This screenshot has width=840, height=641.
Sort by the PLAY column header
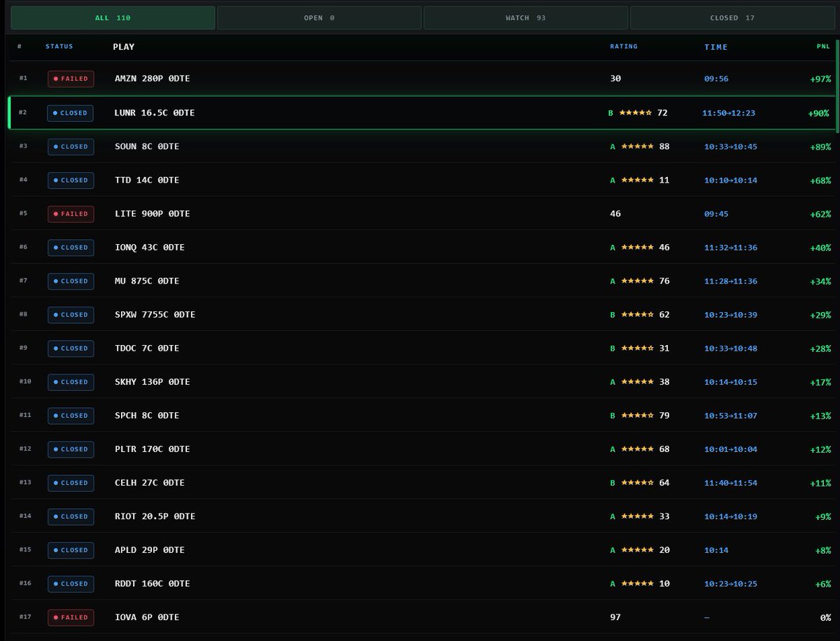point(124,47)
